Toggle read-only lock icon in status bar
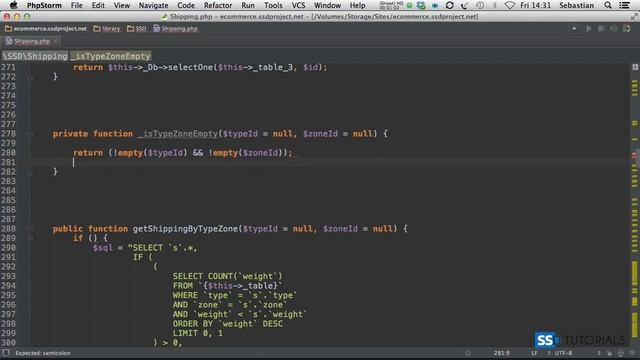This screenshot has width=640, height=360. (x=609, y=353)
